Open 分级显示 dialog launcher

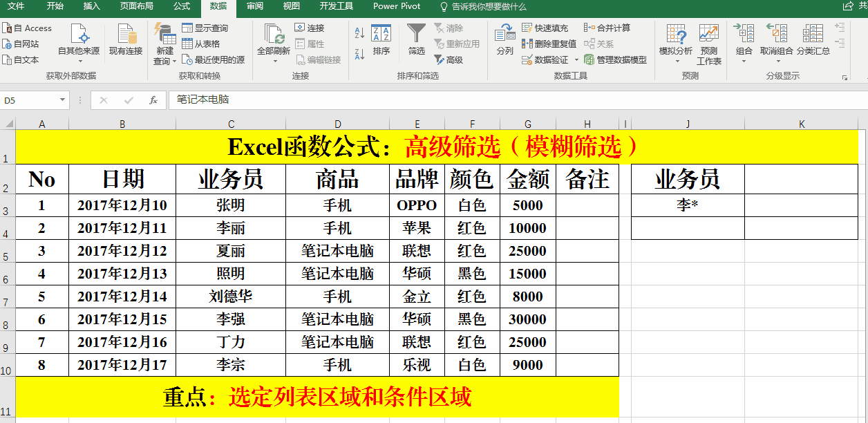click(x=845, y=77)
